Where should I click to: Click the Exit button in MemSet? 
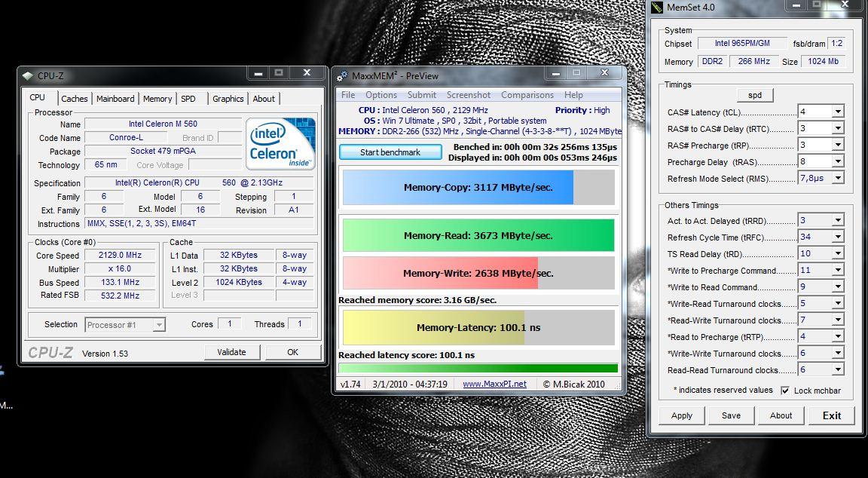[832, 415]
